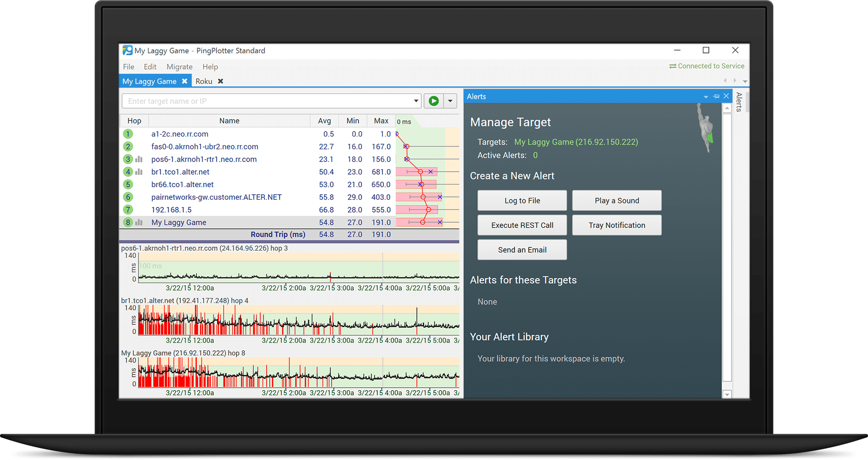Click the left tab-scroll arrow near Roku tab
Viewport: 868px width, 460px height.
(725, 81)
